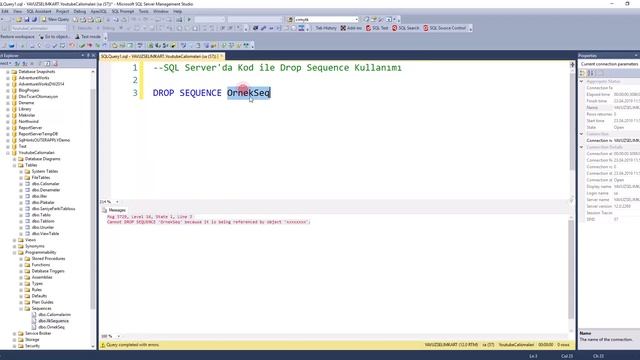Click the Properties categorized view icon

(x=582, y=73)
